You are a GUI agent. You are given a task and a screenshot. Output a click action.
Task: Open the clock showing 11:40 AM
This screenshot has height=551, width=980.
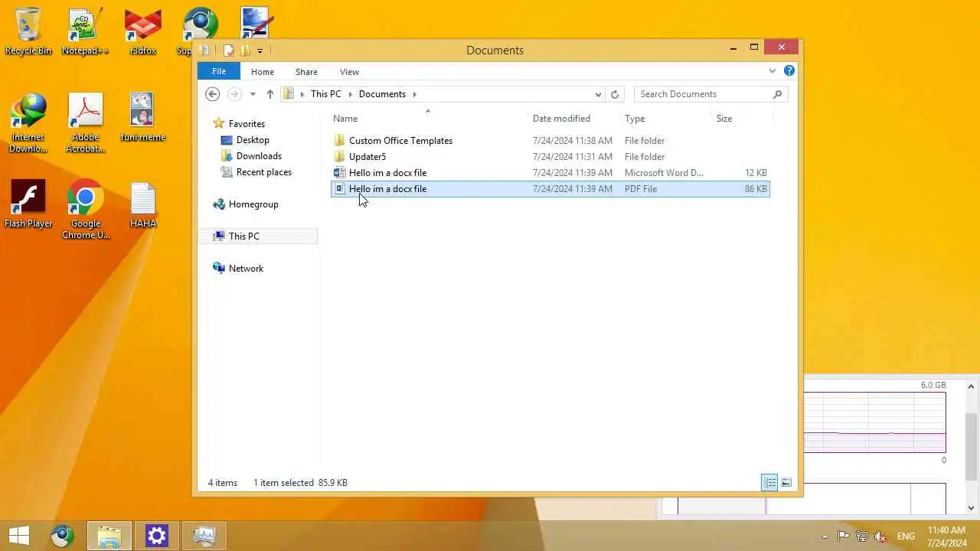click(946, 536)
